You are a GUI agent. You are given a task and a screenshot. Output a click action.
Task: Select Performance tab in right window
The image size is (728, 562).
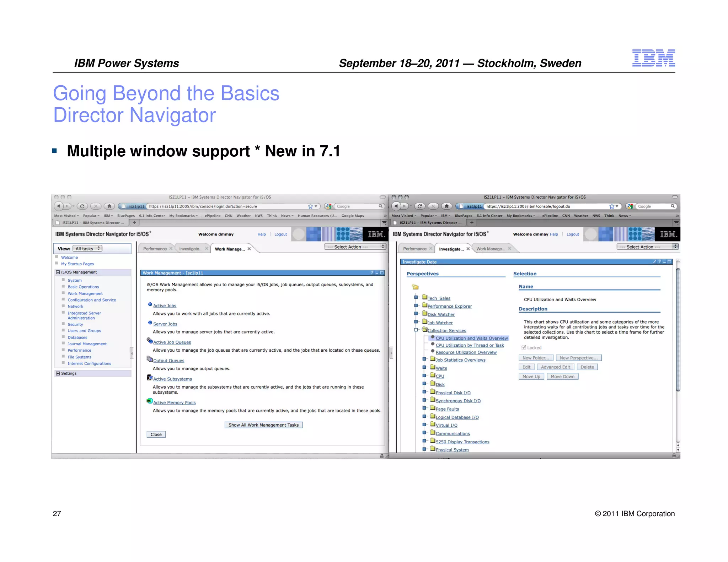[415, 249]
